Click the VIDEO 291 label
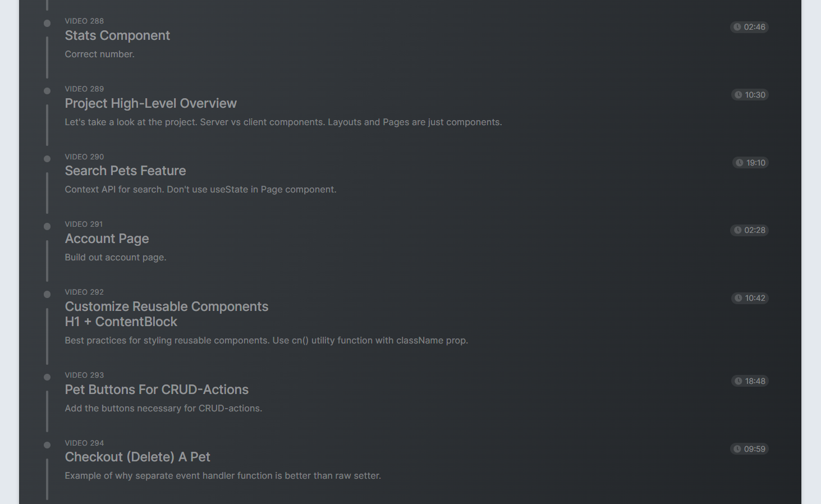This screenshot has height=504, width=821. [84, 224]
